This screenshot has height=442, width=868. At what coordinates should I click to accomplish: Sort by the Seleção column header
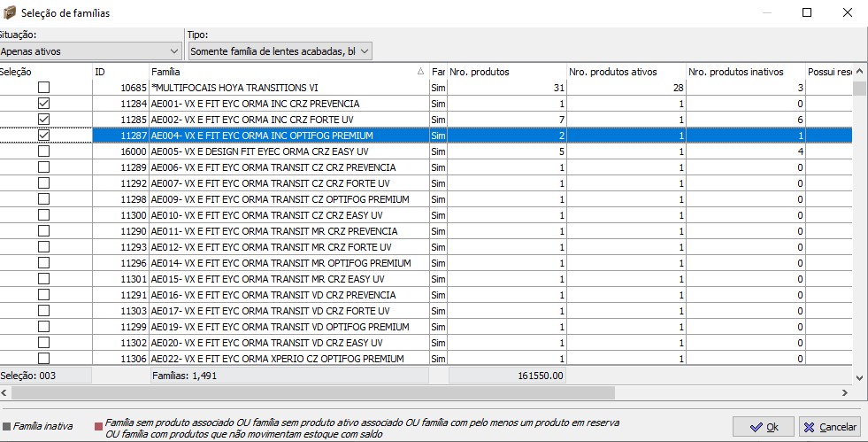coord(46,72)
